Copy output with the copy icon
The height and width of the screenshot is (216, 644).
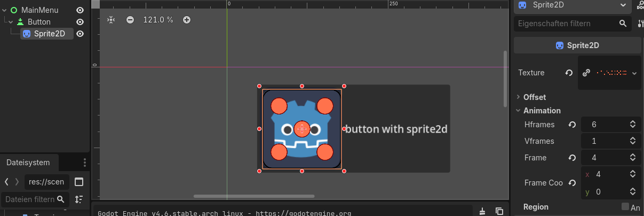point(499,211)
